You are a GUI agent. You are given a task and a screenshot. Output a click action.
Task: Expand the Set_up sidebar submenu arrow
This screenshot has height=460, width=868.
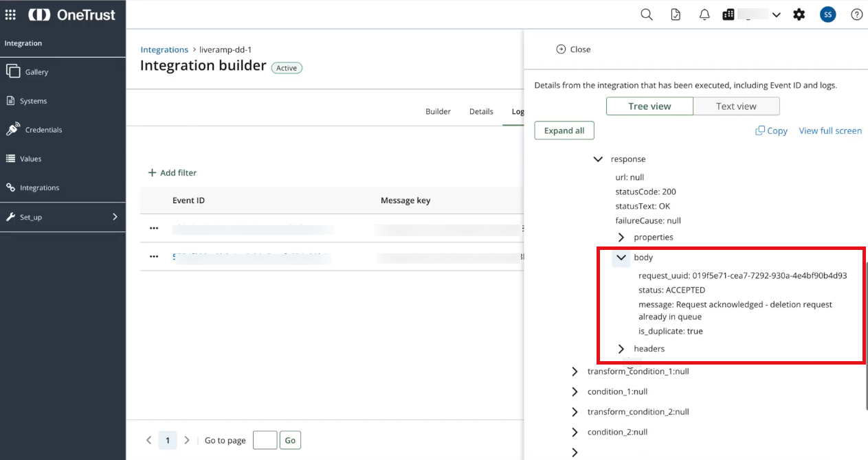click(x=115, y=217)
